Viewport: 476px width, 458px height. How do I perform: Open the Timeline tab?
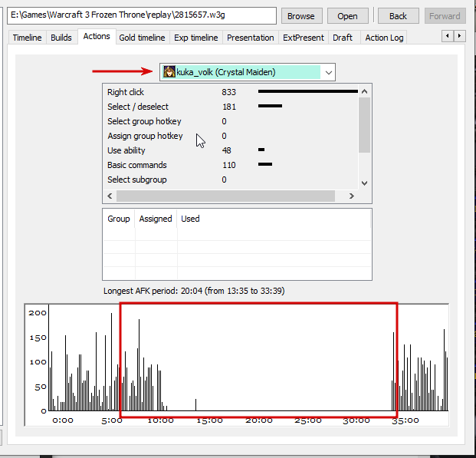click(27, 38)
